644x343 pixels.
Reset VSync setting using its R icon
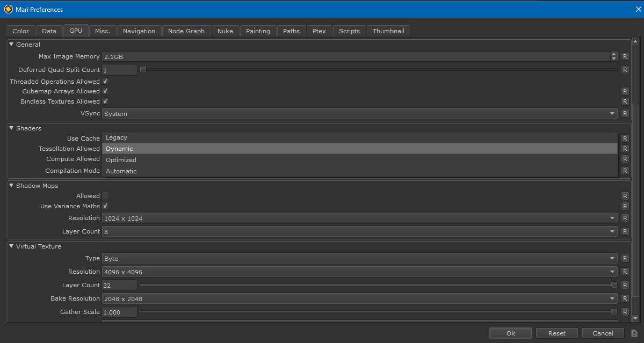pos(625,113)
